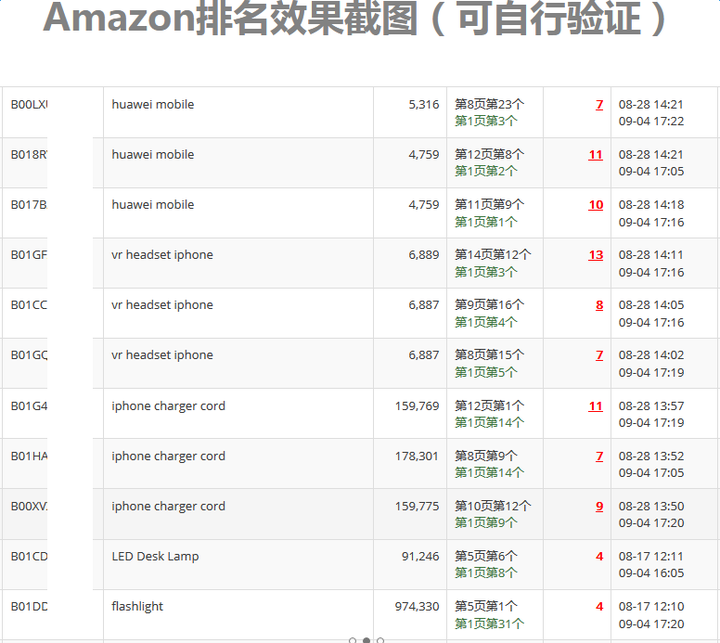
Task: Click the red 7 link in B01GQ row
Action: pos(599,355)
